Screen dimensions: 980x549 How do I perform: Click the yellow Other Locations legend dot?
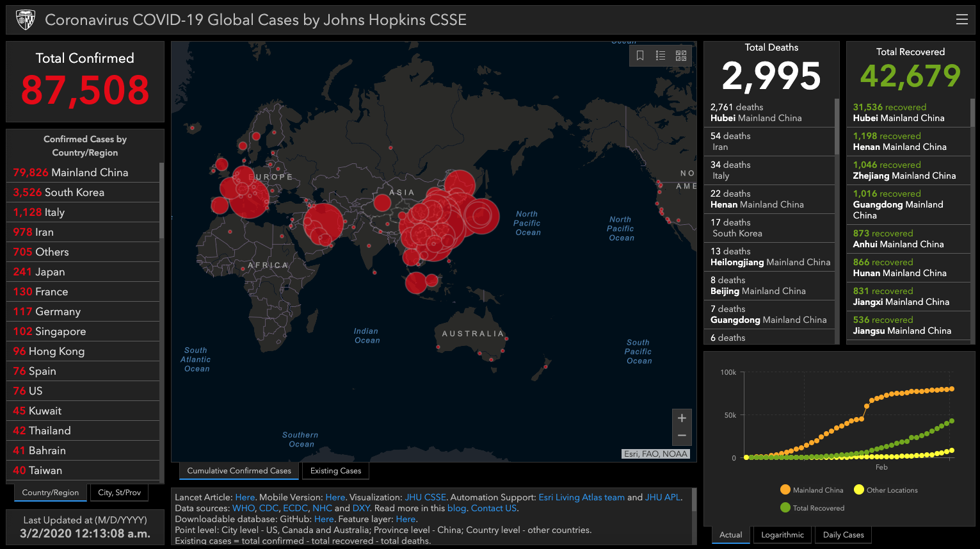click(x=859, y=489)
